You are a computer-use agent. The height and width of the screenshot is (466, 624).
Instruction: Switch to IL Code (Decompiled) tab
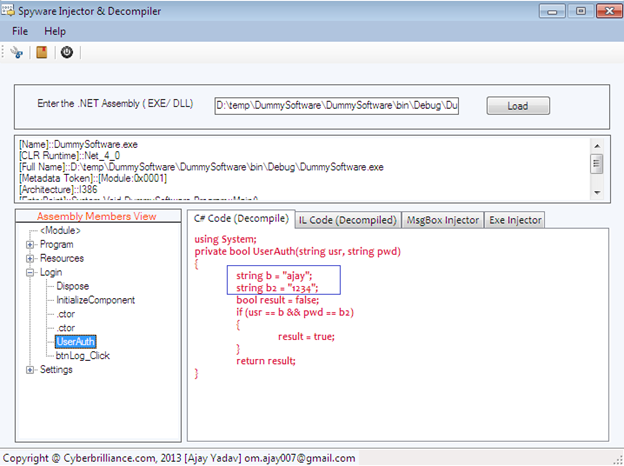point(348,220)
